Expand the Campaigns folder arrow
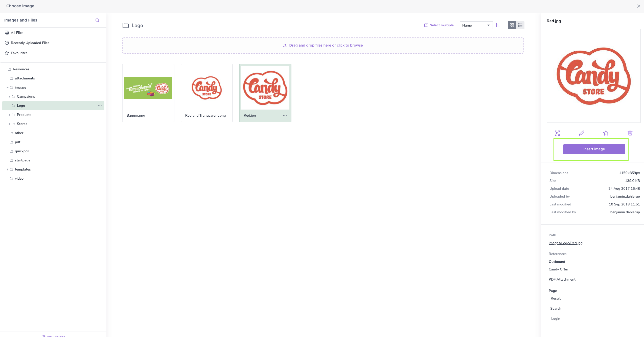The image size is (644, 337). click(x=10, y=97)
